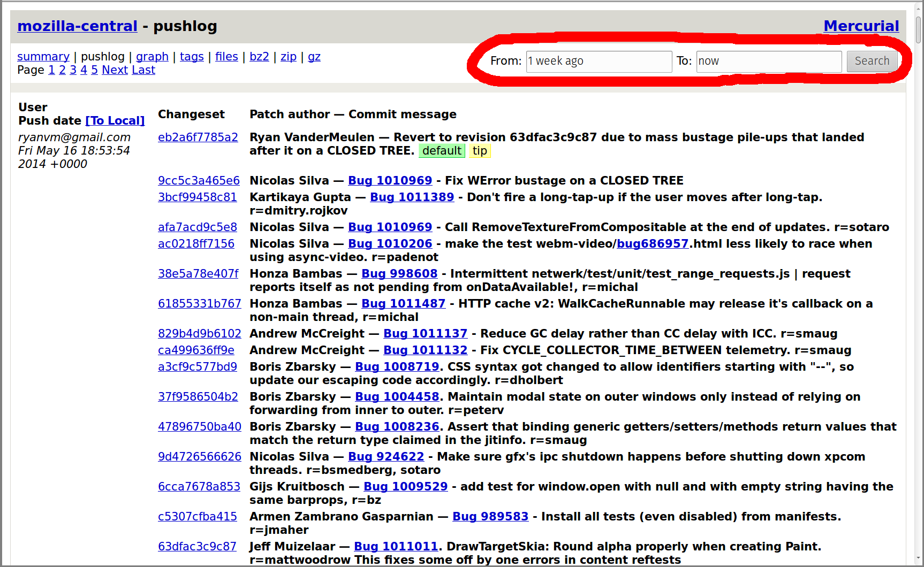Open changeset 61855331b767
924x567 pixels.
tap(200, 304)
